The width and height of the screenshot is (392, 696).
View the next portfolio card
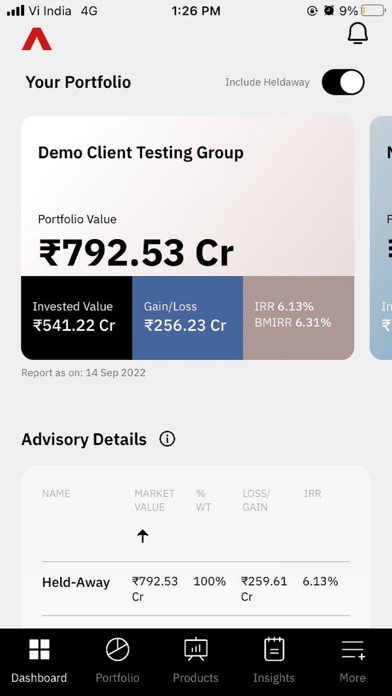click(x=381, y=237)
